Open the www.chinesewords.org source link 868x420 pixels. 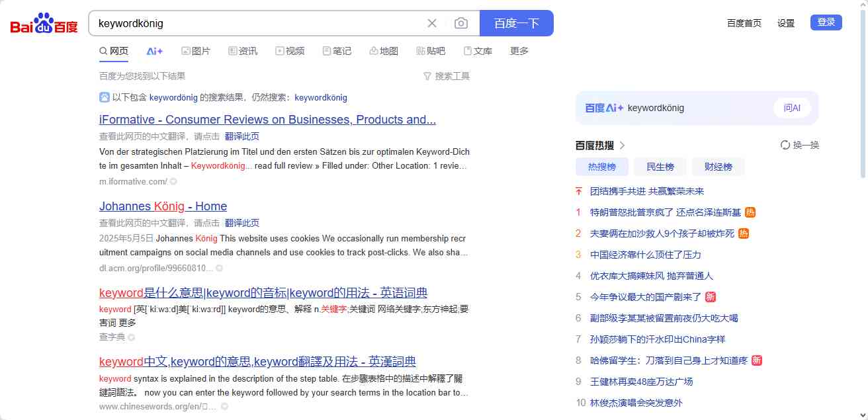(158, 406)
